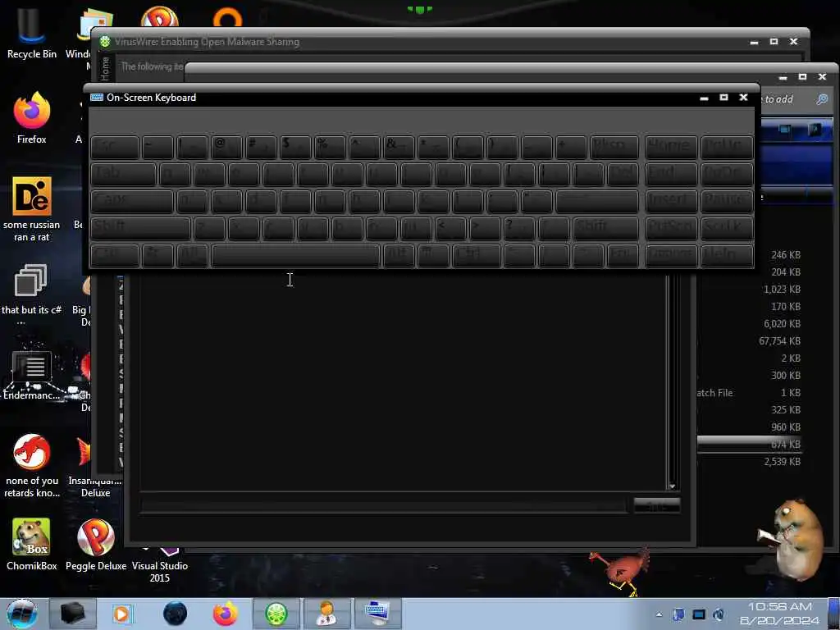Click the PgUp key on the keyboard
The image size is (840, 630).
click(x=727, y=147)
